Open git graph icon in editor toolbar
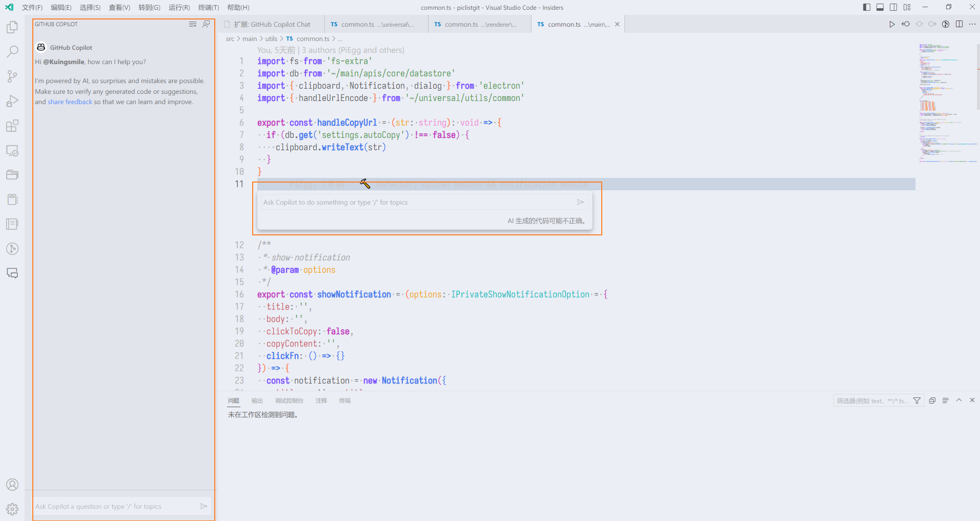 pyautogui.click(x=946, y=24)
